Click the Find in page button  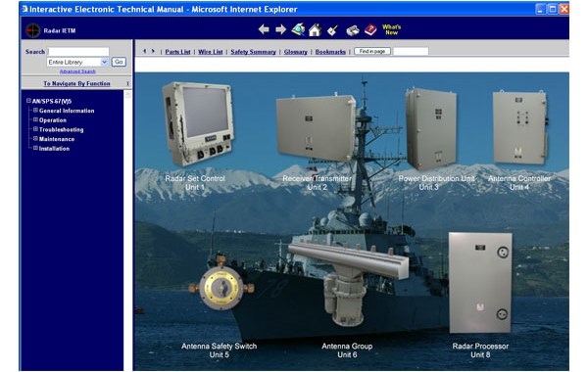[372, 51]
